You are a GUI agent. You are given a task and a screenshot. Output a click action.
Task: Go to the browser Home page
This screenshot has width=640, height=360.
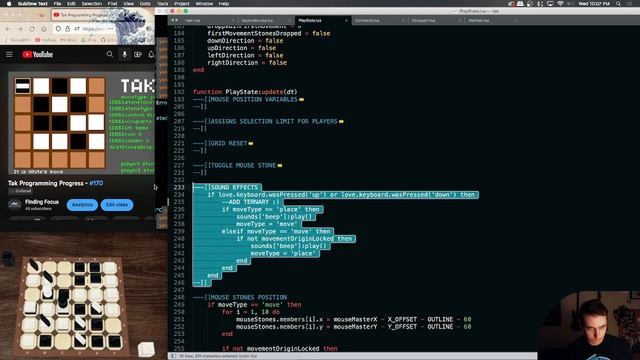[44, 29]
